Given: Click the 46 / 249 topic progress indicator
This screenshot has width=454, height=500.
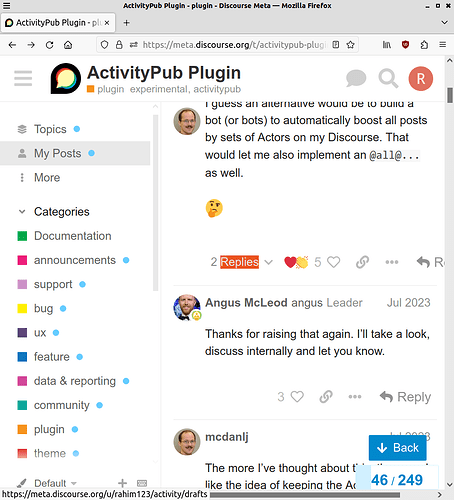Looking at the screenshot, I should coord(397,480).
